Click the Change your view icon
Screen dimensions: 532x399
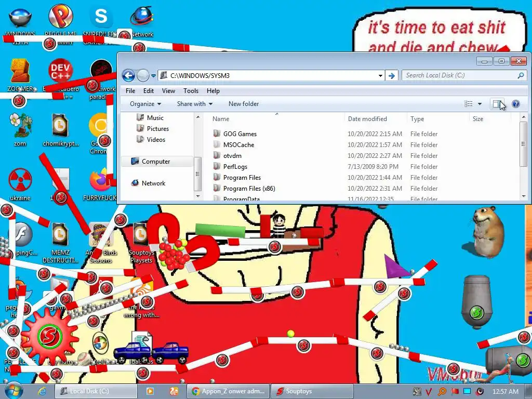469,104
